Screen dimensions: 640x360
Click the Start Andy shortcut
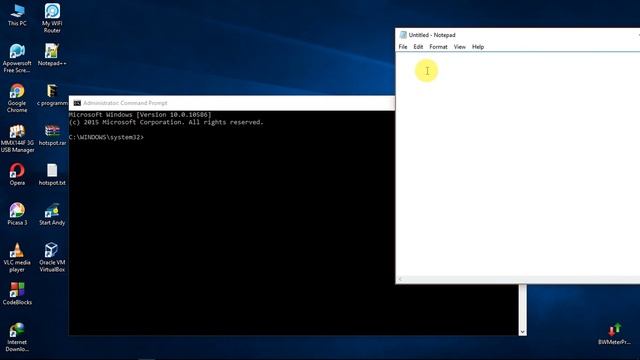(x=52, y=214)
